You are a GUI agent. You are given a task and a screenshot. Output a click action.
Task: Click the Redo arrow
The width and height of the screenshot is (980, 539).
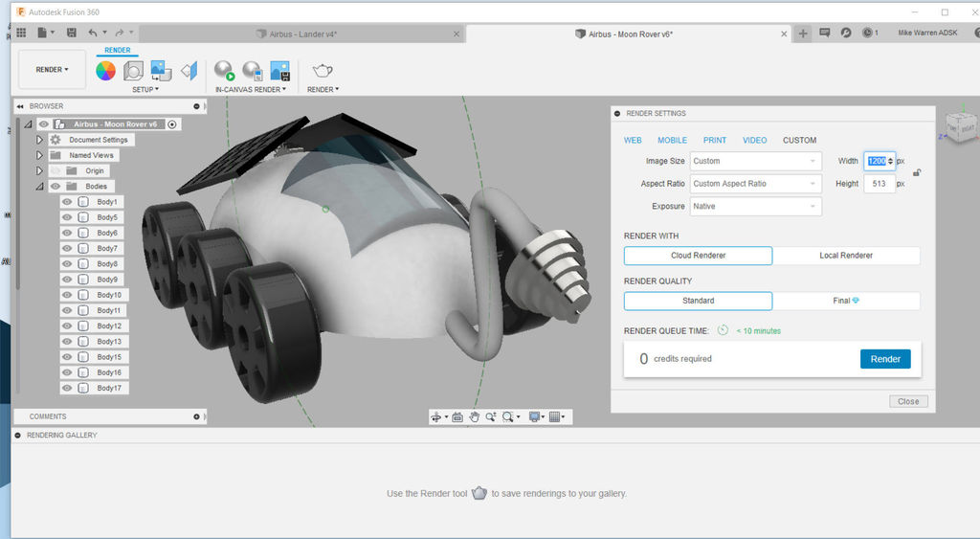(120, 33)
